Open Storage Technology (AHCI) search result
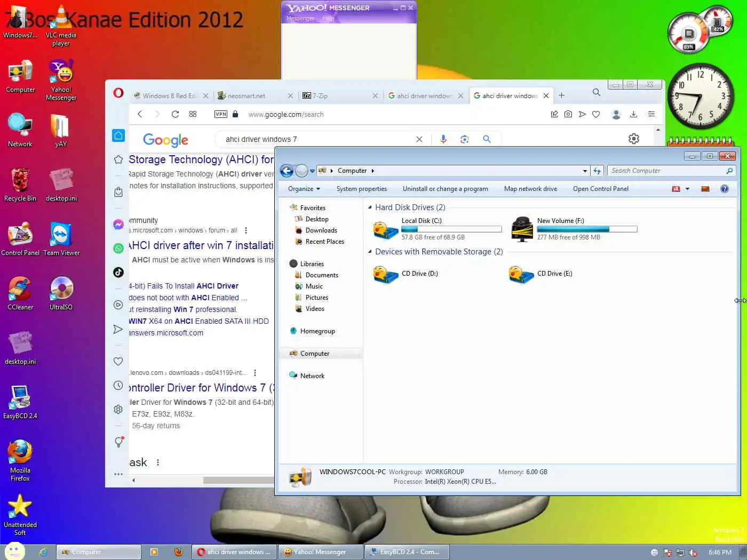747x560 pixels. (x=201, y=159)
